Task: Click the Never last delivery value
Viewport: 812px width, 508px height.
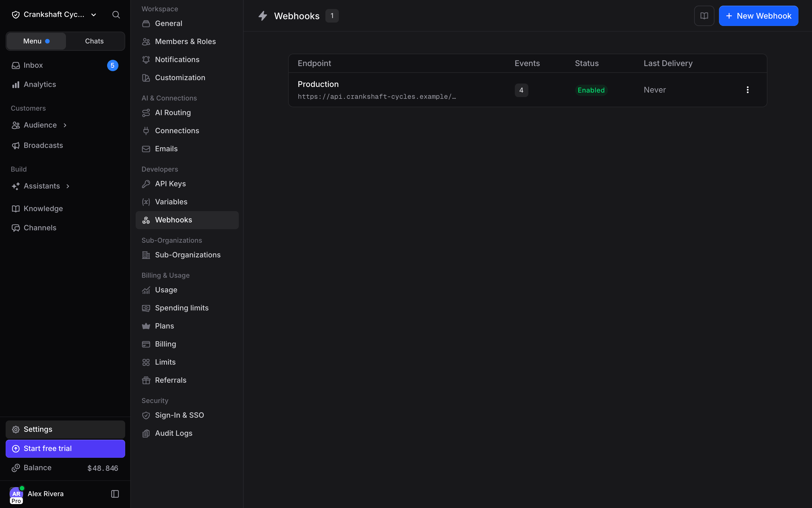Action: (x=654, y=90)
